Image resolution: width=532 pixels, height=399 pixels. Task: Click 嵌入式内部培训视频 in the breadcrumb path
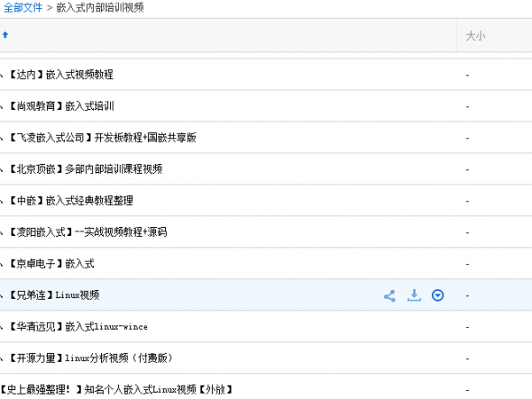tap(99, 7)
